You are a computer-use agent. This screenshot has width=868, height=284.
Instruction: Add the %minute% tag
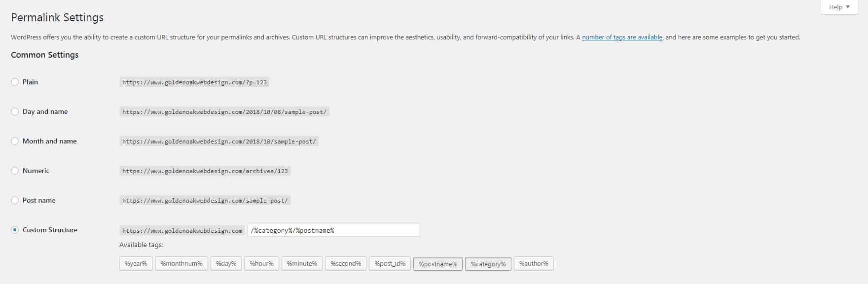(301, 263)
